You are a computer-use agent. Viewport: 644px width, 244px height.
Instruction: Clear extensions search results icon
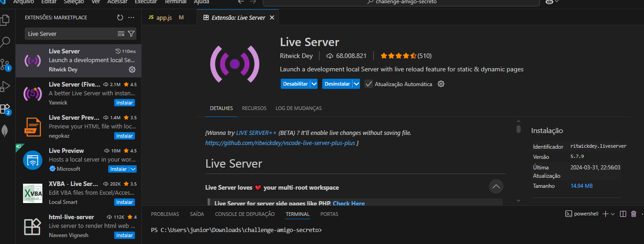click(121, 34)
